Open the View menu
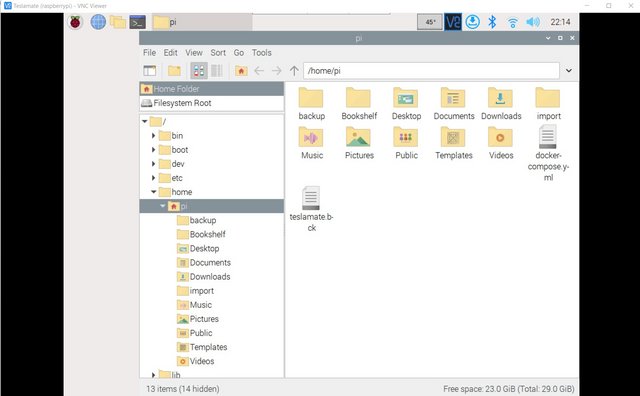The height and width of the screenshot is (396, 640). [194, 53]
